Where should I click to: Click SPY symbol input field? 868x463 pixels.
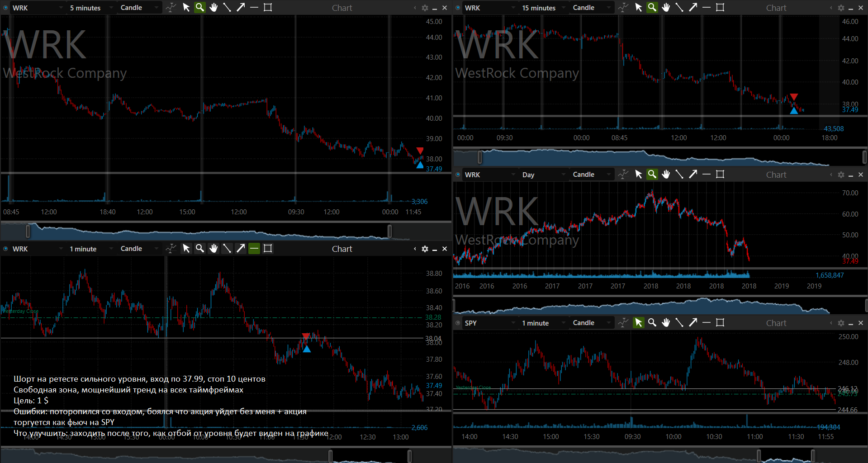click(489, 323)
